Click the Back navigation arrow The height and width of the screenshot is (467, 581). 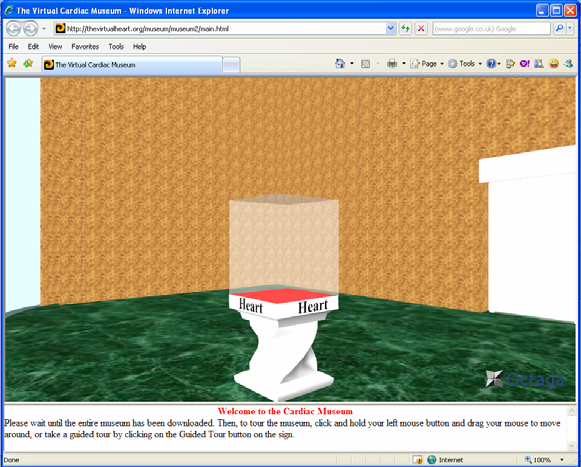14,29
